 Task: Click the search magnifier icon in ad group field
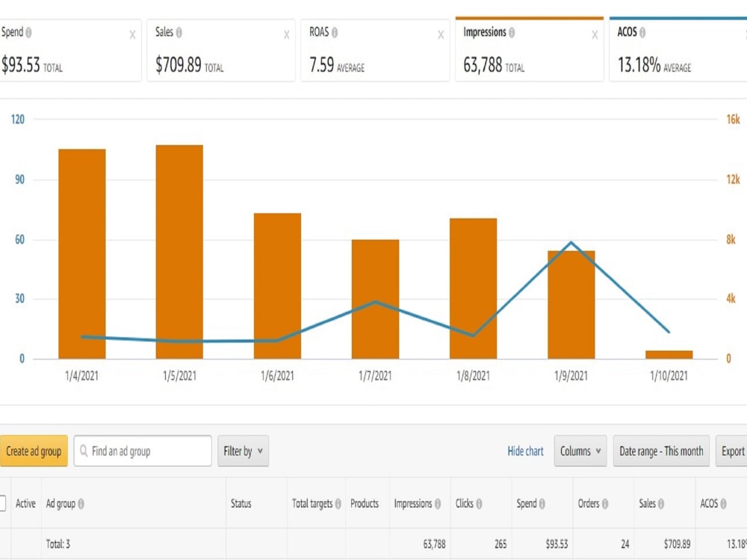84,450
